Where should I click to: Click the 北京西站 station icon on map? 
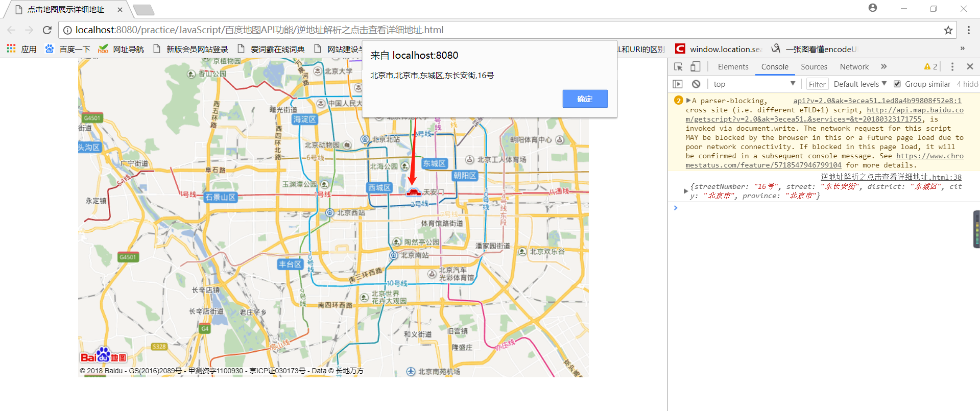click(330, 212)
